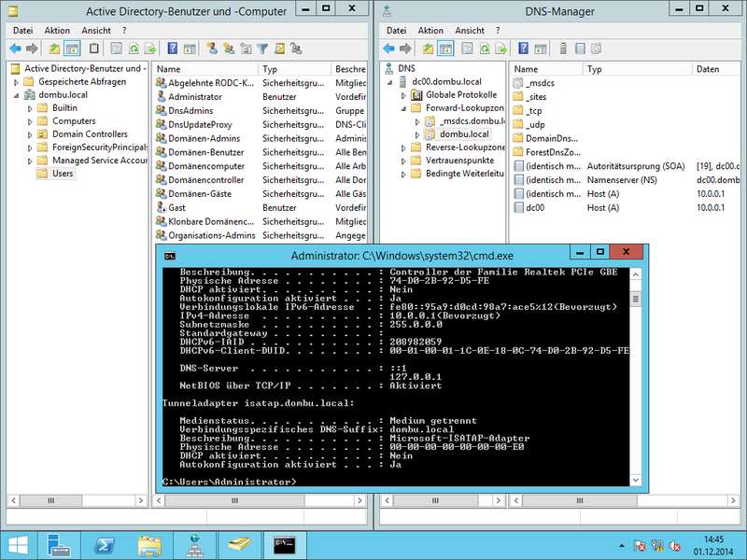Viewport: 747px width, 560px height.
Task: Open Server Manager from the taskbar
Action: pos(56,543)
